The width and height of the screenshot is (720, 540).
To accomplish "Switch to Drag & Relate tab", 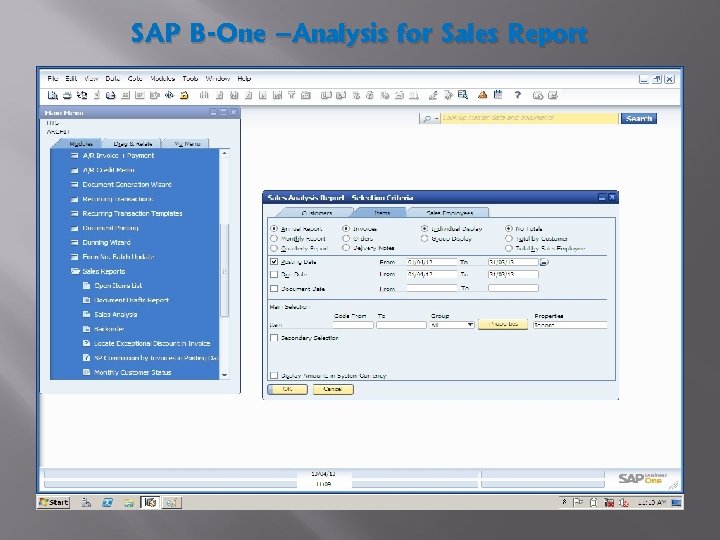I will pyautogui.click(x=133, y=144).
